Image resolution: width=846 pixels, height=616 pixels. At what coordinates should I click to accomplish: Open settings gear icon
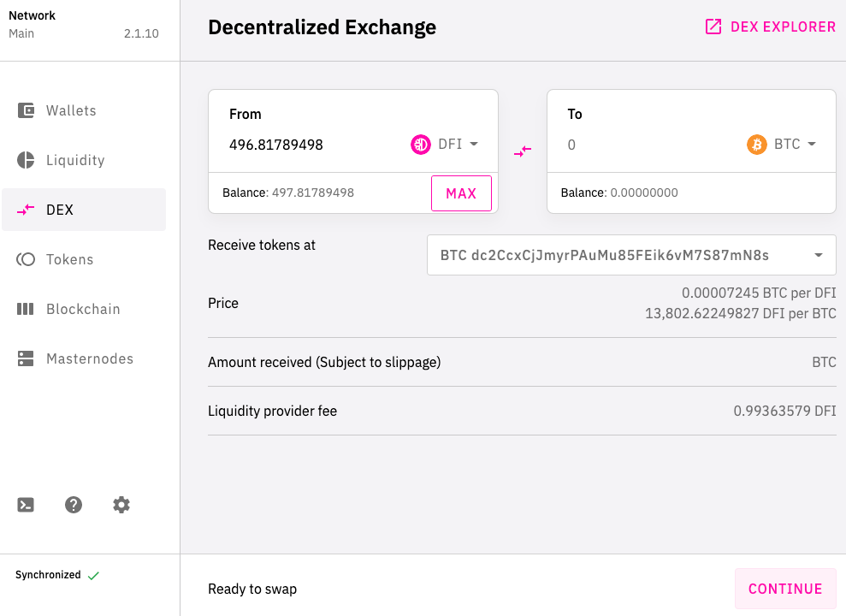tap(121, 505)
